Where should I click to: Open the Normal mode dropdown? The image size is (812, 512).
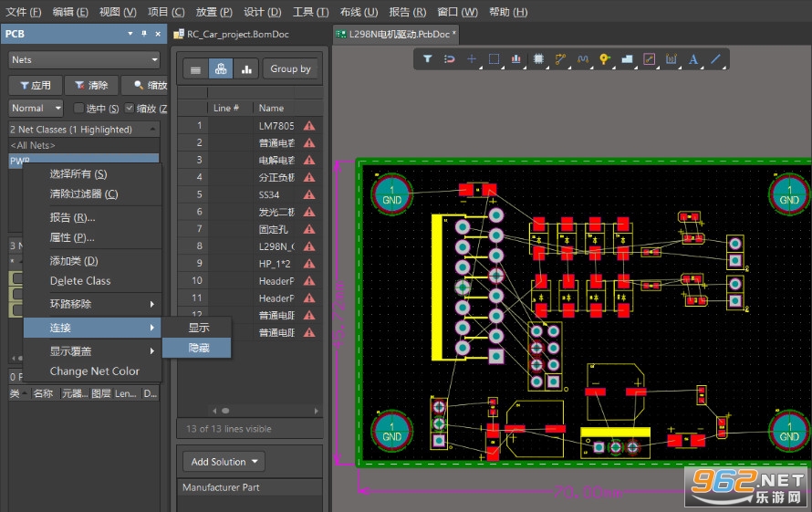(36, 108)
